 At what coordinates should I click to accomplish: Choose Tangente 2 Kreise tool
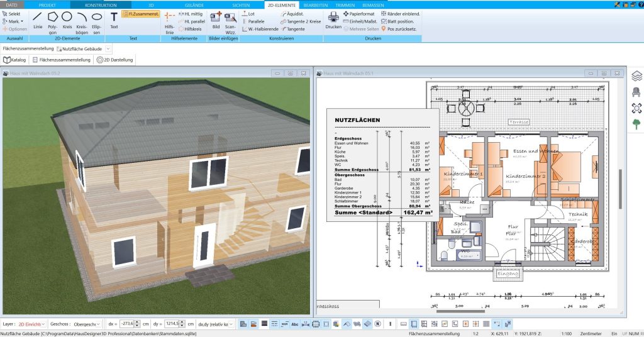pyautogui.click(x=301, y=21)
